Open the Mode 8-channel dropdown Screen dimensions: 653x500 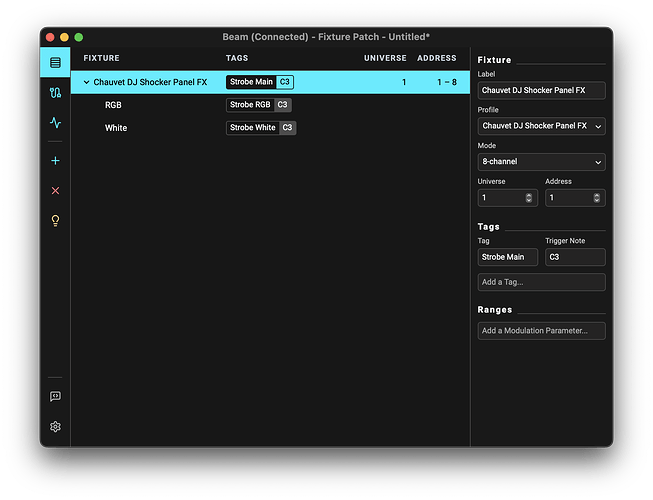[541, 162]
